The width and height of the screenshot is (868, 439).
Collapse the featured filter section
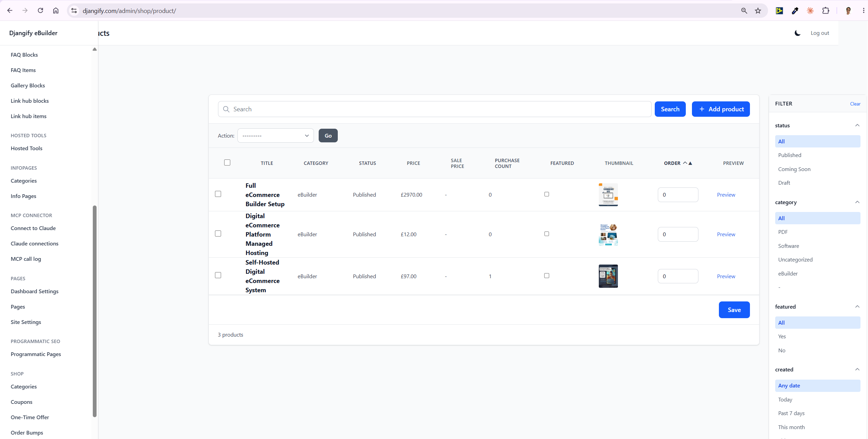tap(857, 307)
